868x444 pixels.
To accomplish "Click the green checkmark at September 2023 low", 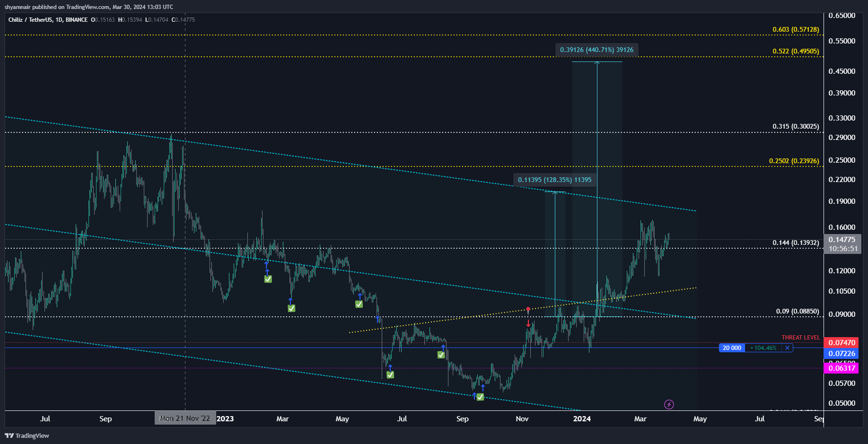I will pos(480,397).
